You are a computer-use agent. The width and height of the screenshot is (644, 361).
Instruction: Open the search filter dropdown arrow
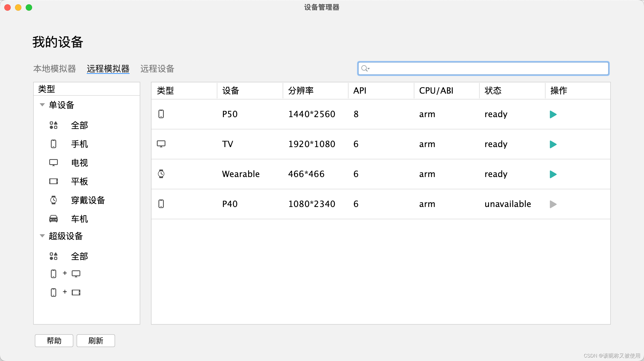click(x=369, y=69)
